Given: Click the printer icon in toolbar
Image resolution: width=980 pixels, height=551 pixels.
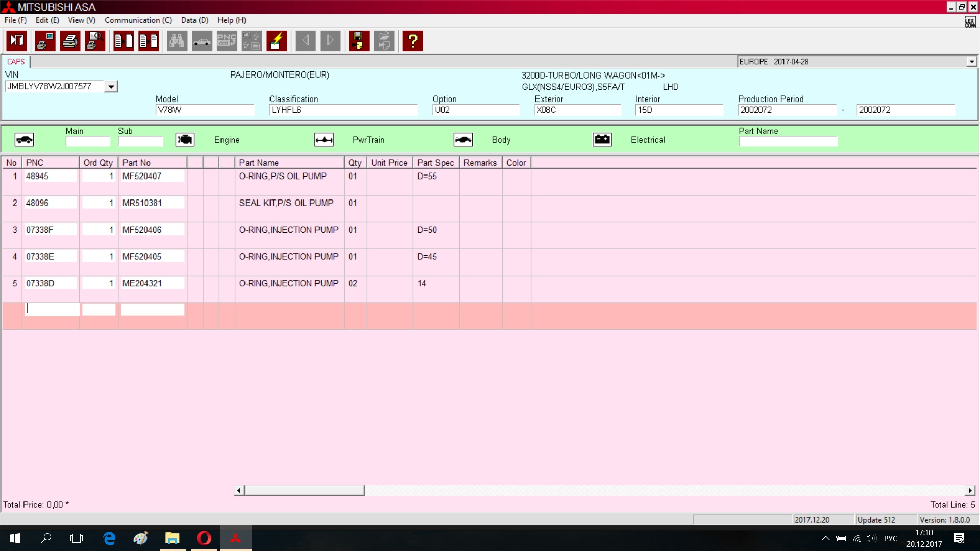Looking at the screenshot, I should coord(70,41).
